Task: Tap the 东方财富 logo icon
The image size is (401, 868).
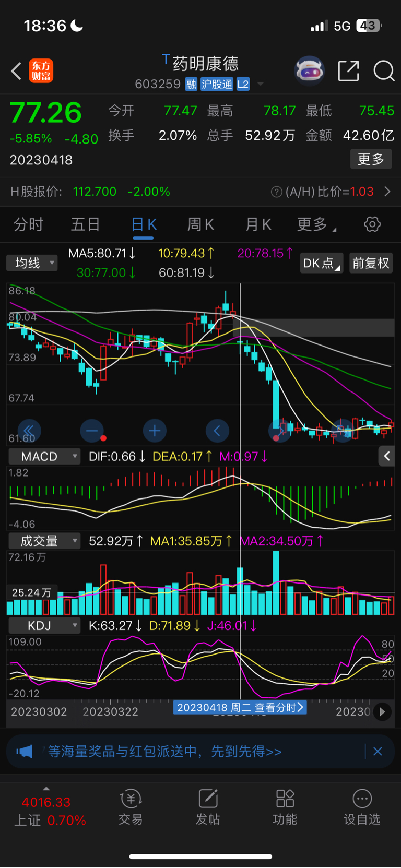Action: (41, 71)
